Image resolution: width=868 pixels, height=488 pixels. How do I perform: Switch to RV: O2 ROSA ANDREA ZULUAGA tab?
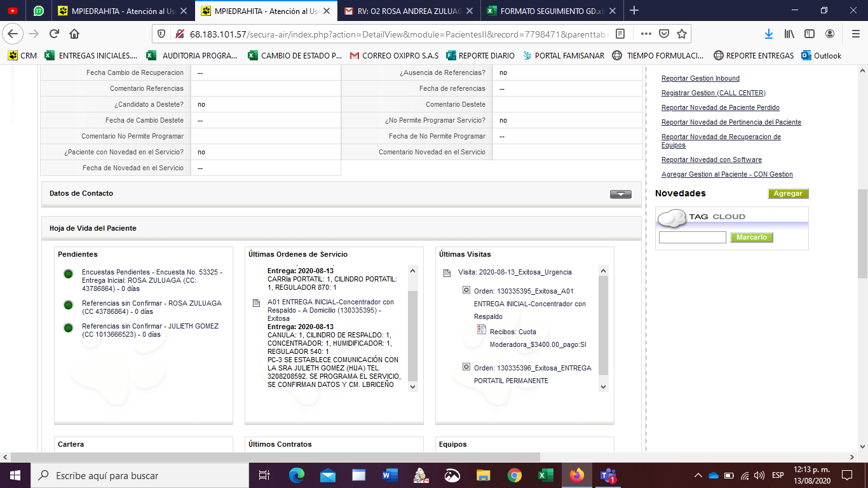[x=410, y=10]
